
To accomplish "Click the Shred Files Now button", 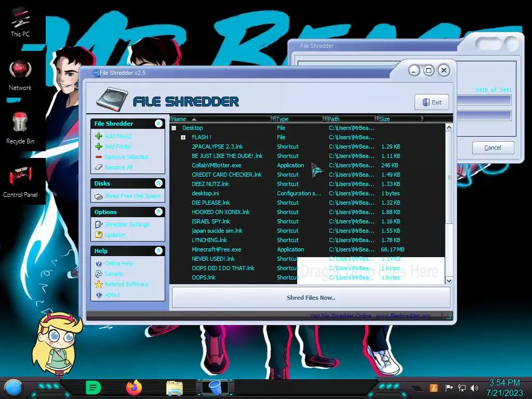I will pos(311,298).
